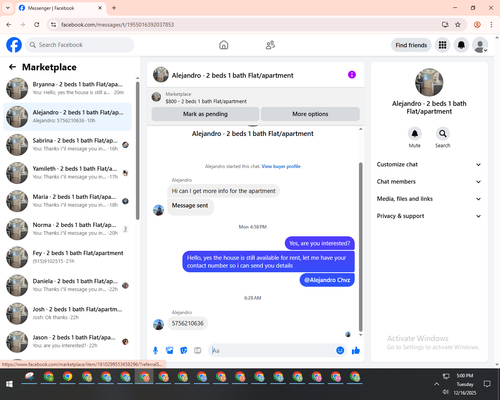The width and height of the screenshot is (500, 400).
Task: Click the install/cast icon in address bar
Action: tap(445, 25)
